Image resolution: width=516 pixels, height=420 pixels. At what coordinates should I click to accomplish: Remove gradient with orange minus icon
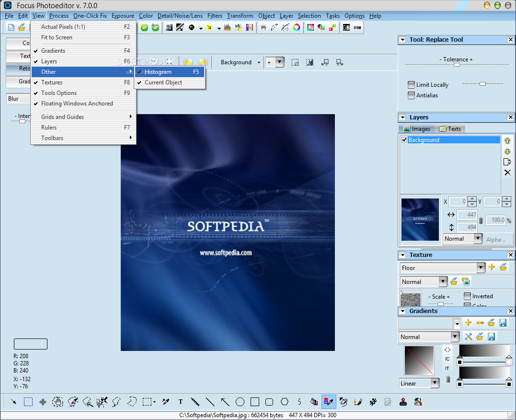480,323
